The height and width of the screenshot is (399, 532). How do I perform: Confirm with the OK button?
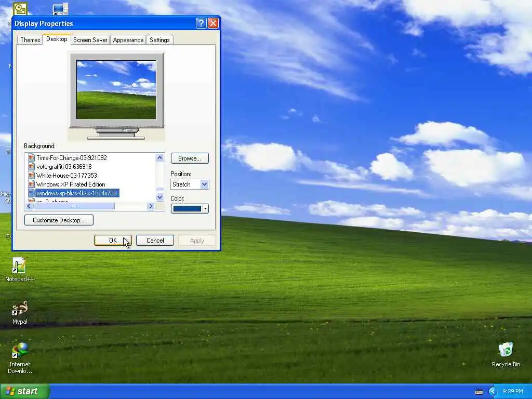click(113, 240)
